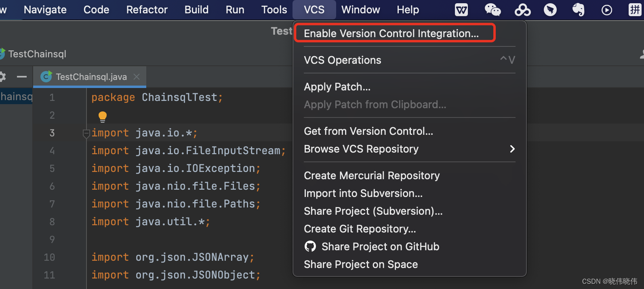
Task: Collapse project panel with the minus icon
Action: pos(22,76)
